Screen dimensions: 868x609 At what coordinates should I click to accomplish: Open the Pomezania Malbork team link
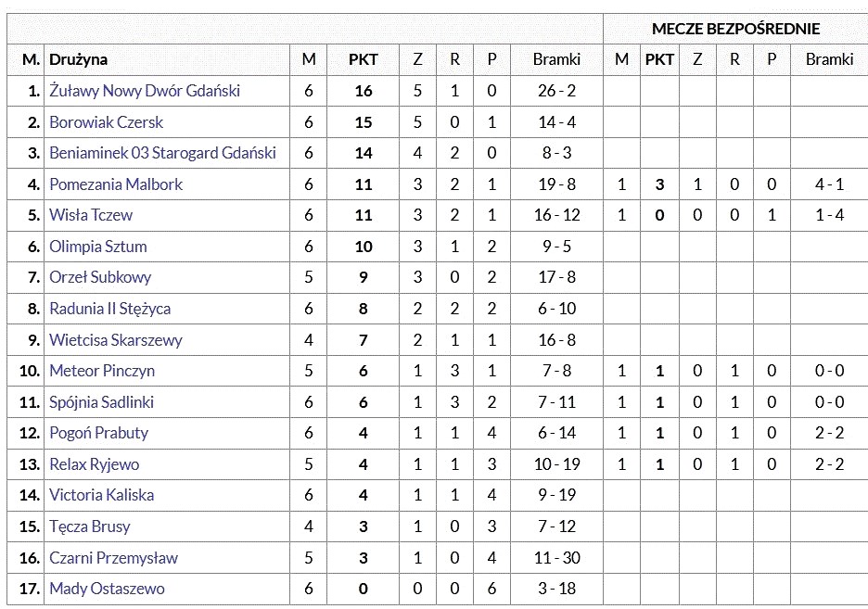pyautogui.click(x=116, y=184)
